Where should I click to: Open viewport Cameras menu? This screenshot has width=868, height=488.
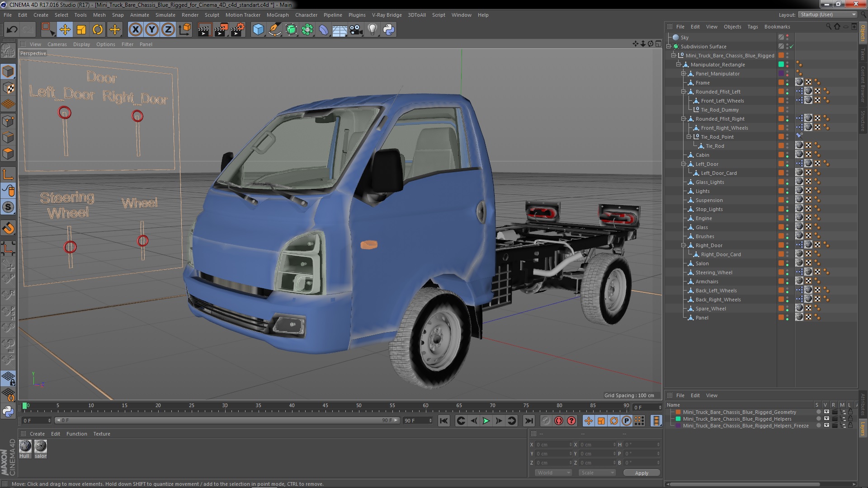(57, 44)
